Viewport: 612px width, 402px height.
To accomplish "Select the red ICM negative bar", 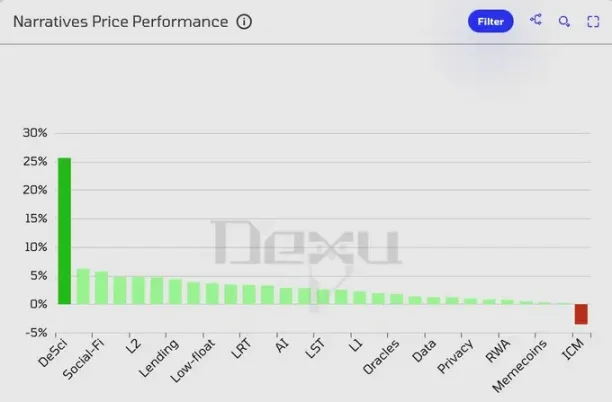I will pos(580,314).
